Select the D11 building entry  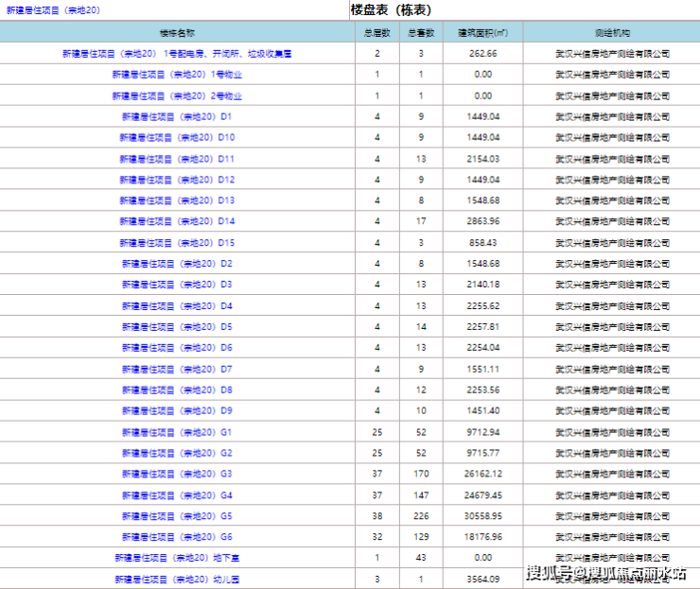(177, 159)
